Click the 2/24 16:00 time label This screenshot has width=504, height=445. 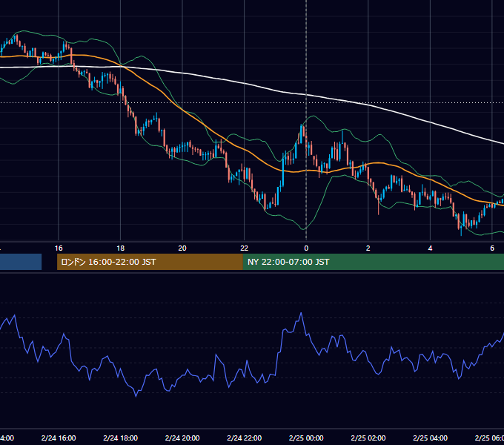(x=59, y=438)
